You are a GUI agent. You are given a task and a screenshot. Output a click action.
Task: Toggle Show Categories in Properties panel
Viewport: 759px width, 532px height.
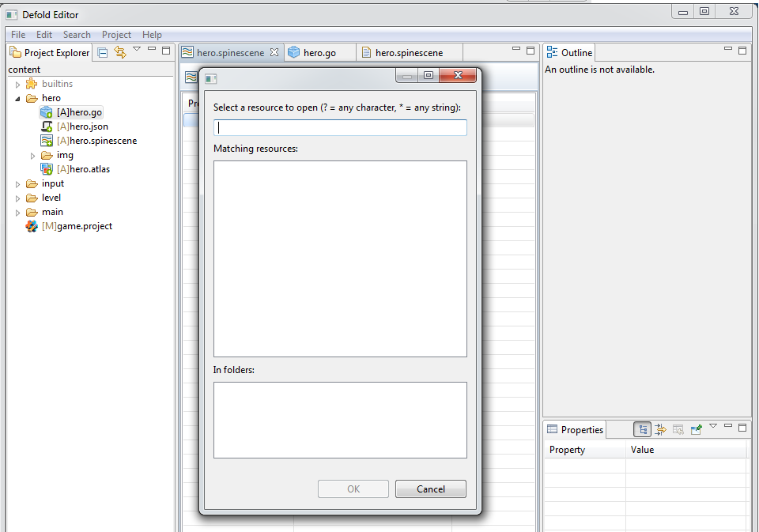coord(643,429)
